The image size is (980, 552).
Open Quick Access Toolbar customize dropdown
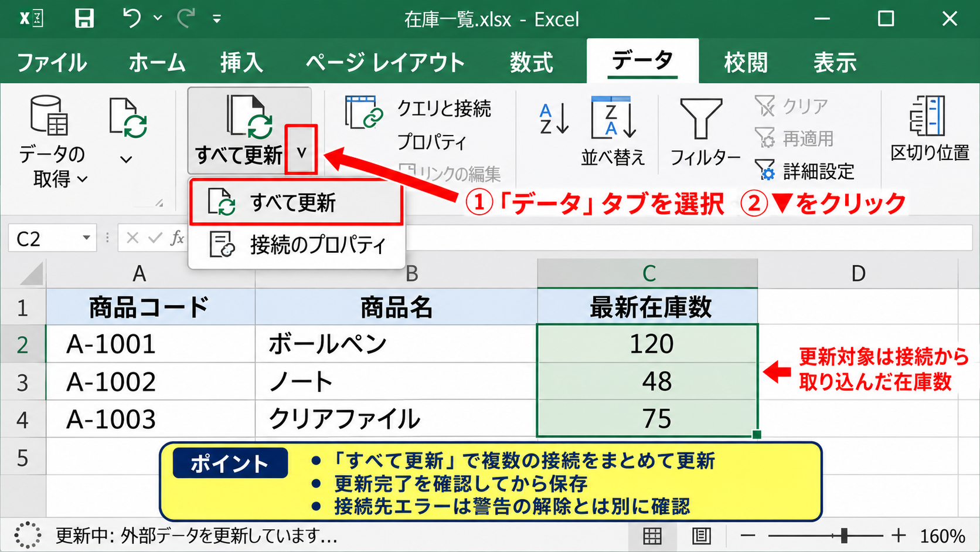tap(217, 19)
